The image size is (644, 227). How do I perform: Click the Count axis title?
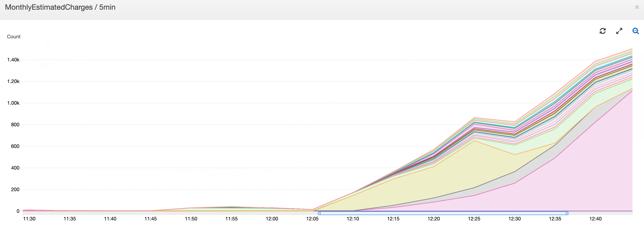[x=14, y=37]
